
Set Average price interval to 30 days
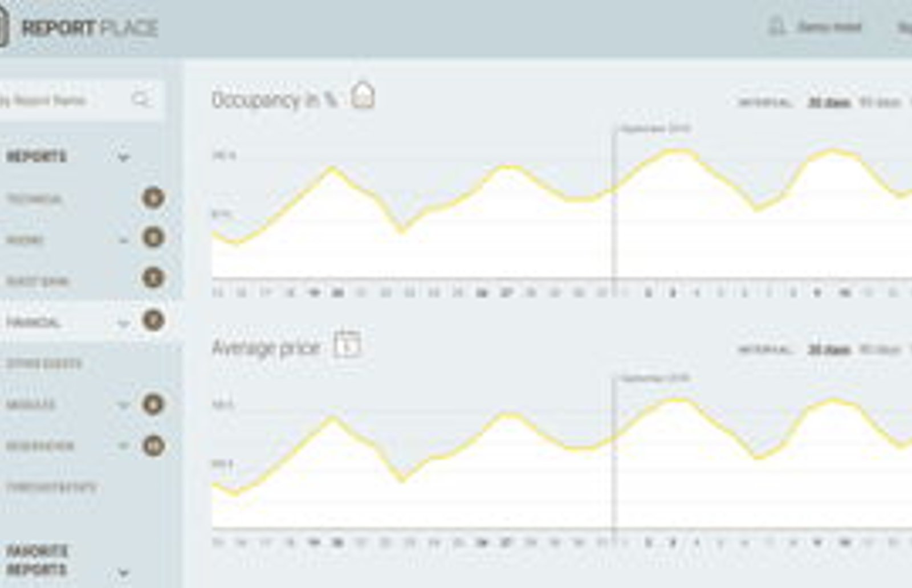pos(829,349)
